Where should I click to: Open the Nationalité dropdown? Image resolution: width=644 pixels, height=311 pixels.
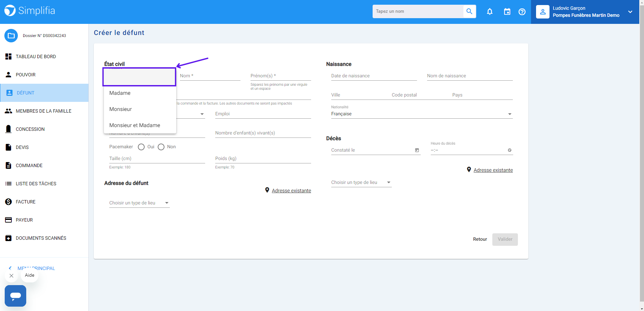click(x=422, y=114)
